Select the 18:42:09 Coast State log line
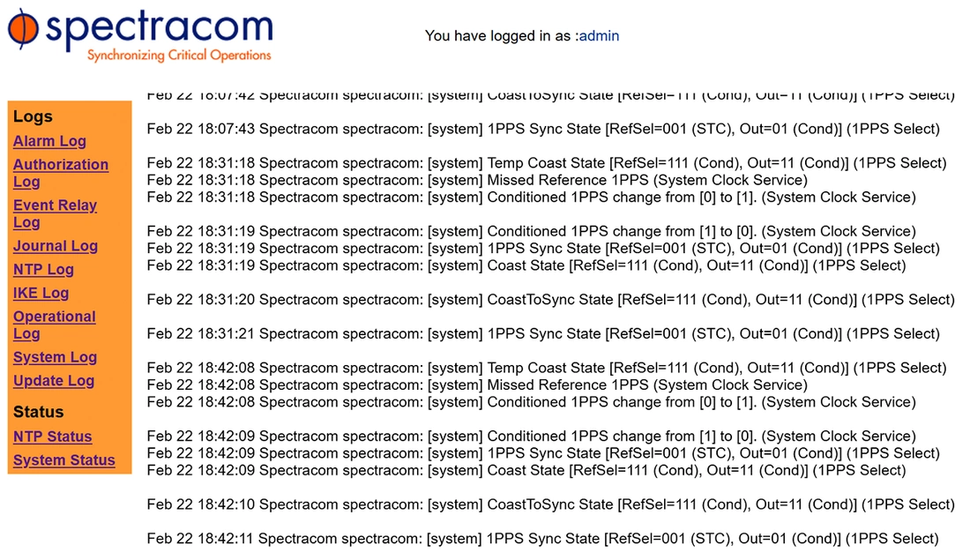 click(x=526, y=470)
